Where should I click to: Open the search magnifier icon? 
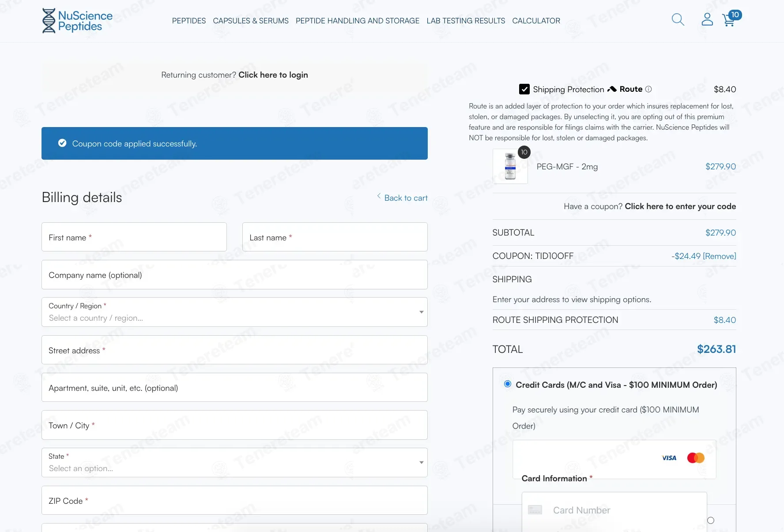[678, 19]
